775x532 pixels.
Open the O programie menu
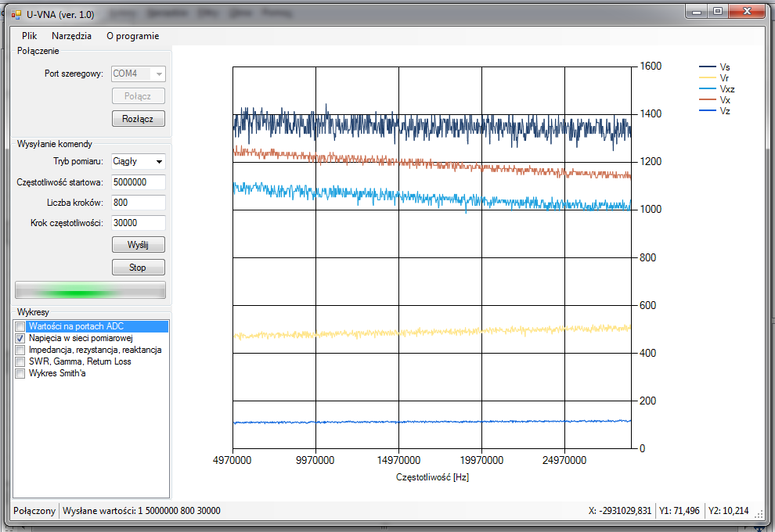(x=132, y=36)
